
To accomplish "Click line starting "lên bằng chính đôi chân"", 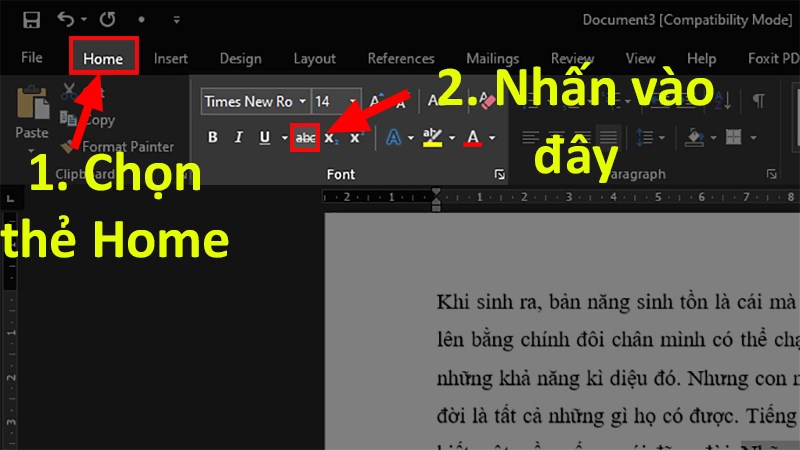I will tap(618, 340).
